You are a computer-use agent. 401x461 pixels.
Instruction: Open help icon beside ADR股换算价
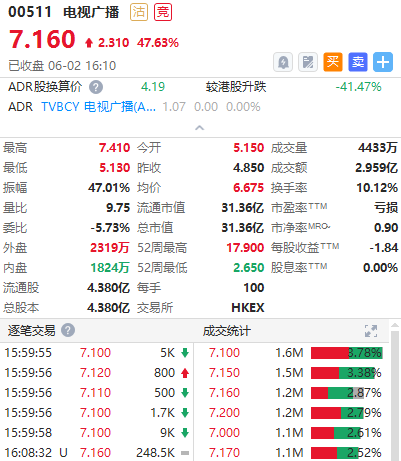(x=96, y=87)
